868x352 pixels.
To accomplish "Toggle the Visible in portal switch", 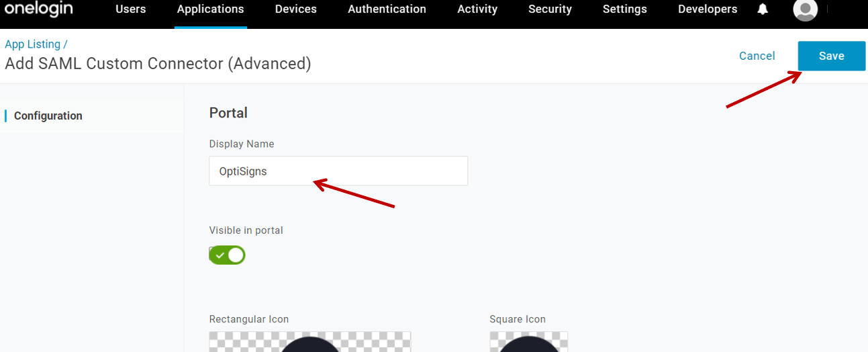I will (227, 255).
